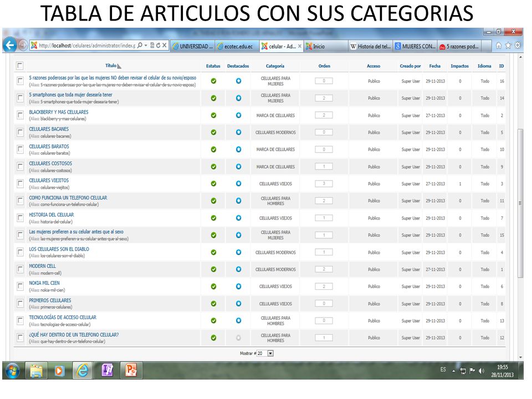Open the LOS CELULARES SON EL DIABLO article
Screen dimensions: 532x399
click(x=59, y=249)
